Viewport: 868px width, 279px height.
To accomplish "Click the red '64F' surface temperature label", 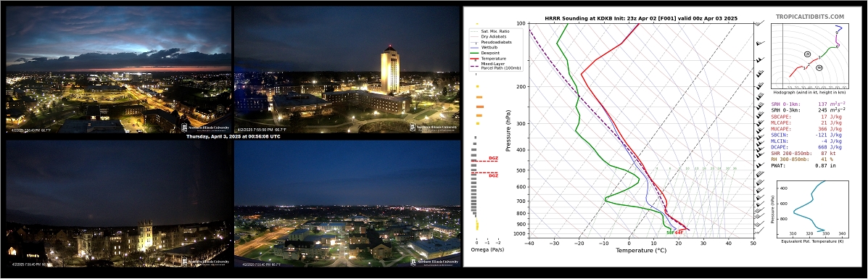I will pyautogui.click(x=679, y=233).
